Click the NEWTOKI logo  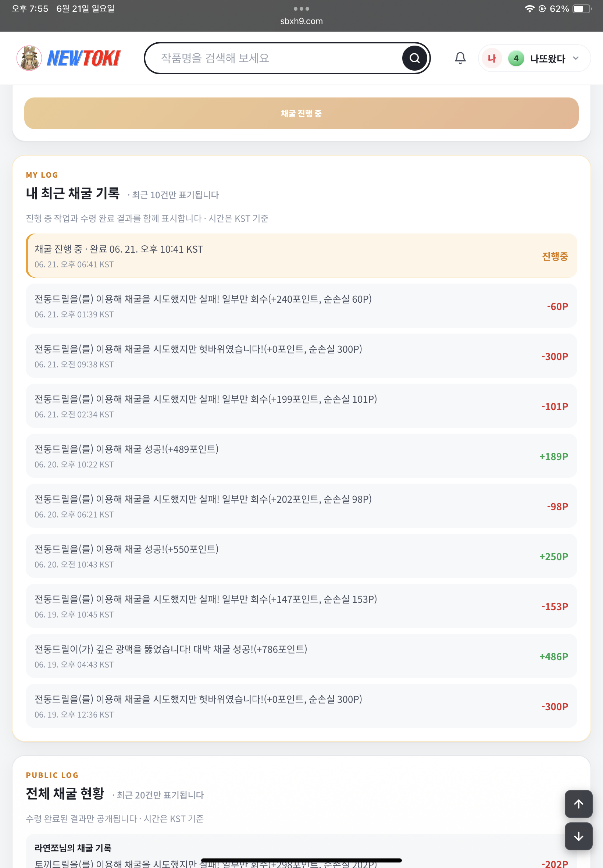(83, 58)
